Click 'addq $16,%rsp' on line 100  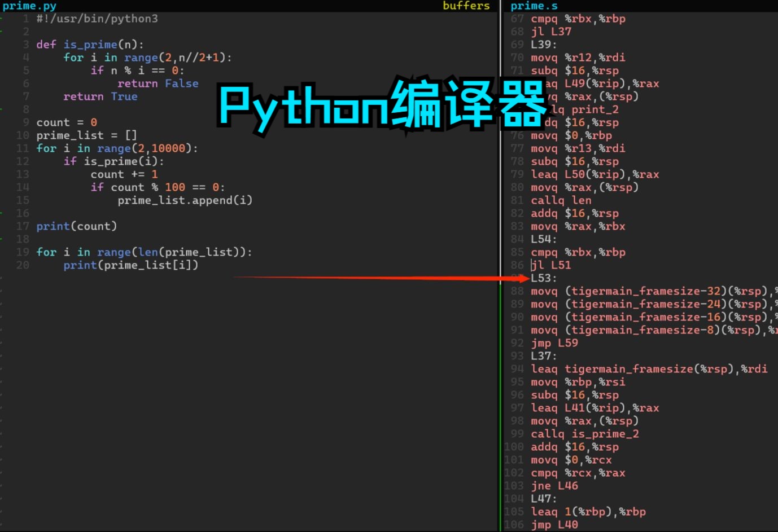pyautogui.click(x=575, y=447)
